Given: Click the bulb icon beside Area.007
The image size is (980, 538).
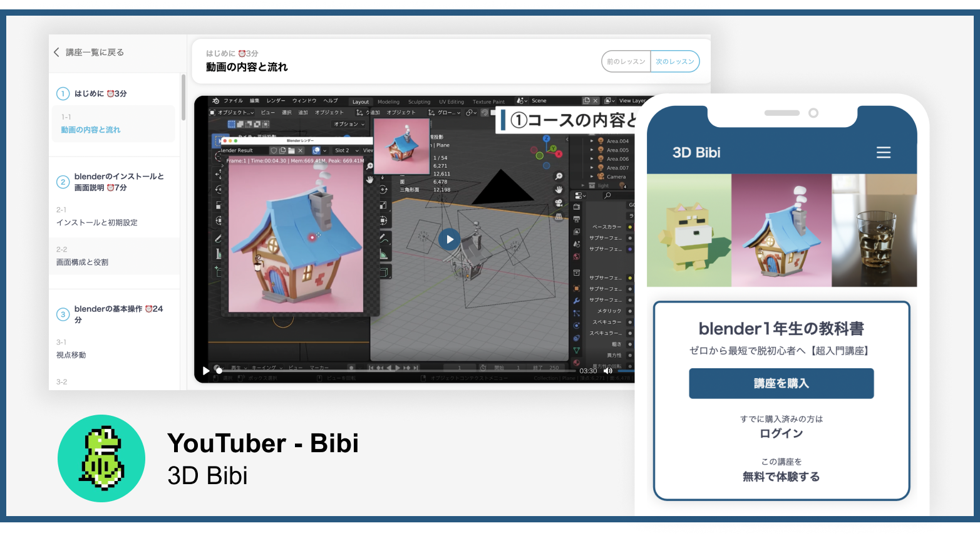Looking at the screenshot, I should click(x=601, y=168).
